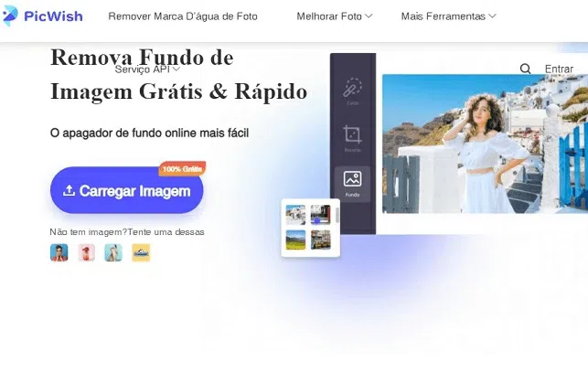This screenshot has height=385, width=588.
Task: Click the 100% Grátis badge
Action: pyautogui.click(x=182, y=168)
